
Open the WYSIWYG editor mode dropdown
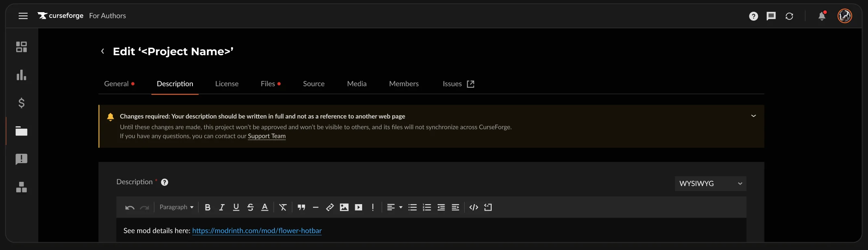click(x=710, y=183)
